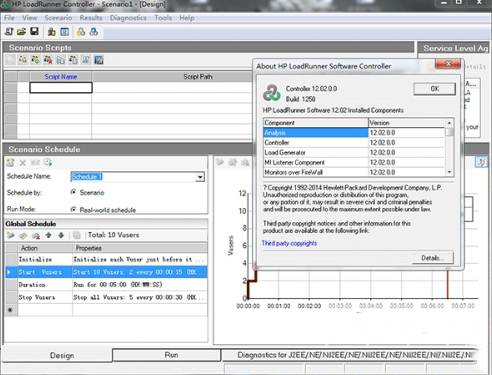The width and height of the screenshot is (492, 375).
Task: Click the empty Script Name input cell
Action: (x=61, y=88)
